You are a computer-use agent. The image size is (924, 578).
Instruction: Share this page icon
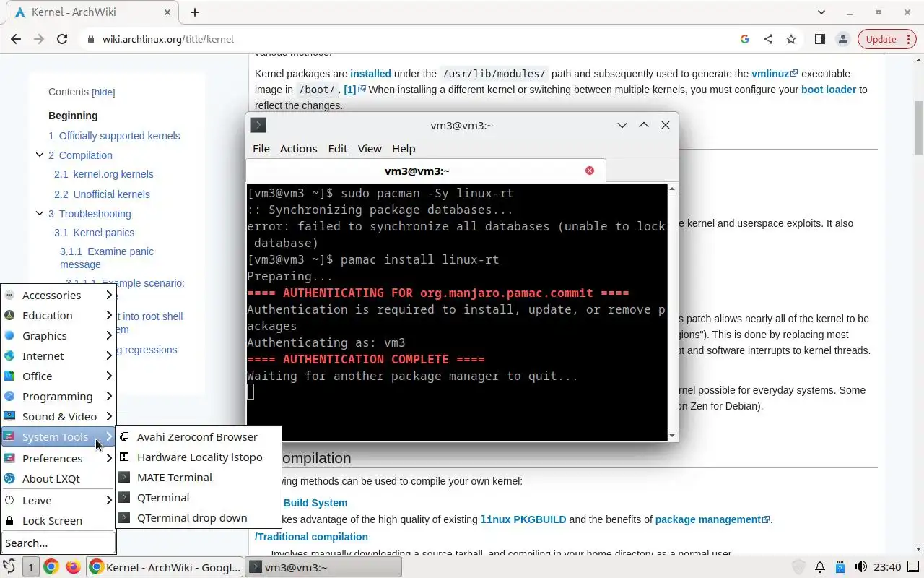(x=768, y=39)
